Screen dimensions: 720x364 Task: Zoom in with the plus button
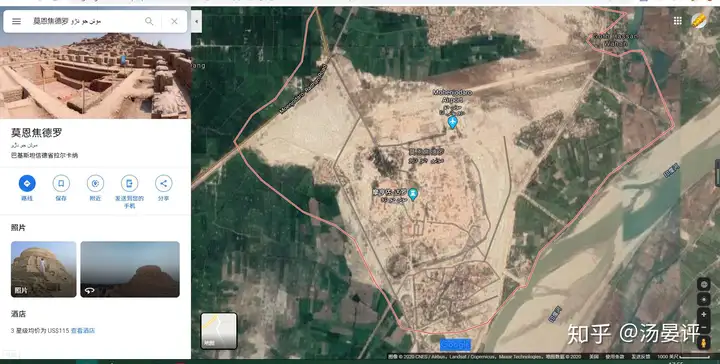pos(703,314)
